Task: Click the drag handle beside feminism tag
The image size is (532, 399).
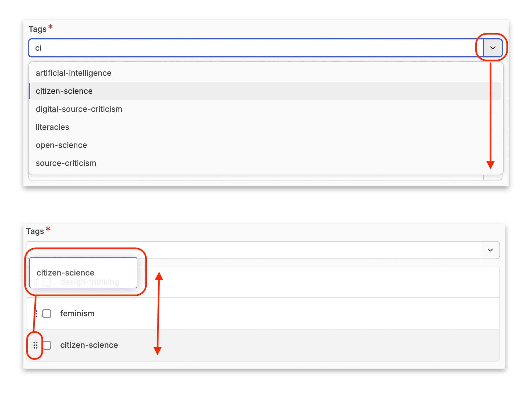Action: tap(36, 313)
